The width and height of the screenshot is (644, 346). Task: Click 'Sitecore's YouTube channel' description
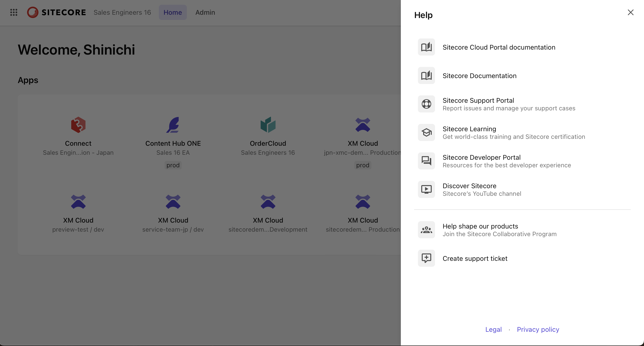[x=482, y=194]
